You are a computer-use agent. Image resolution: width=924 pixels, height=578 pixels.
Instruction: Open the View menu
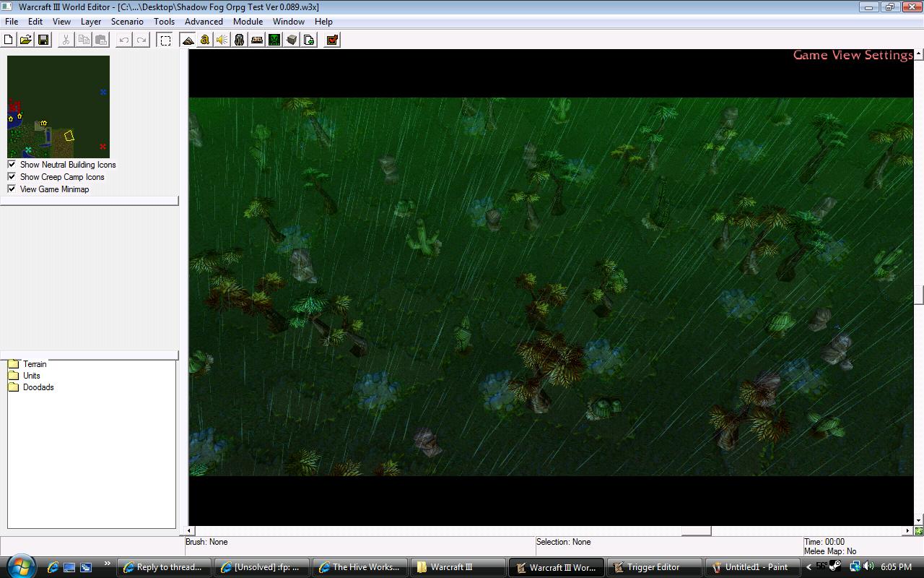pos(61,21)
